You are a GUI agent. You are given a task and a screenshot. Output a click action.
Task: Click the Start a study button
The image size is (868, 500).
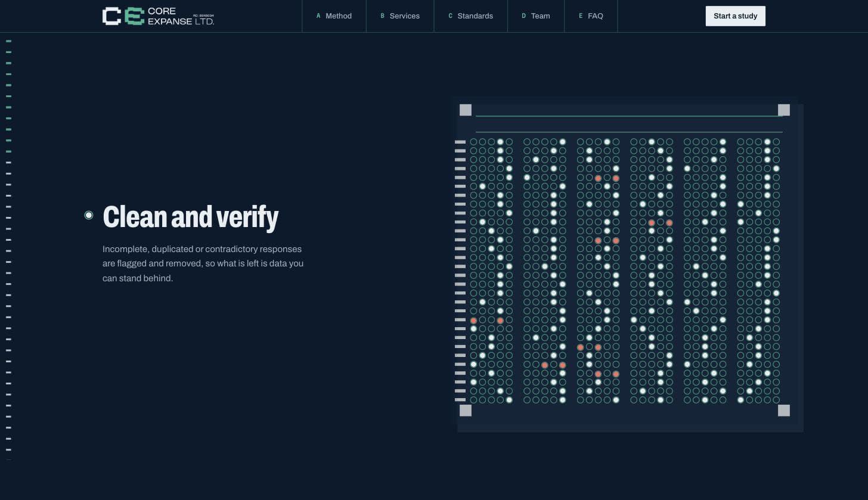pos(736,16)
